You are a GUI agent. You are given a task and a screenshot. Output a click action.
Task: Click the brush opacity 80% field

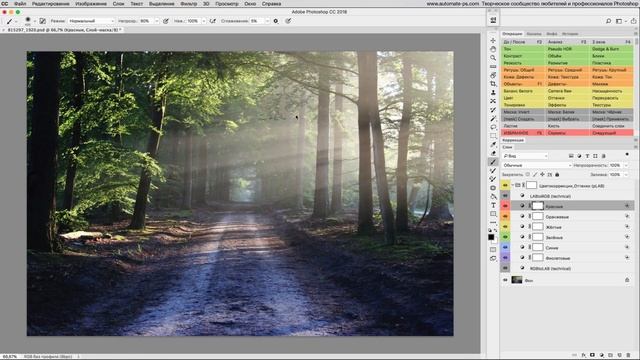(x=146, y=21)
